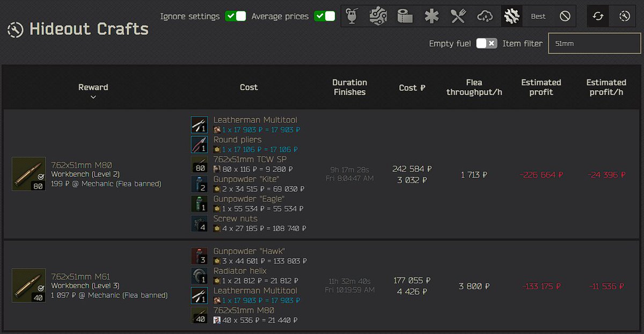Viewport: 644px width, 334px height.
Task: Click the refresh arrows icon
Action: (598, 16)
